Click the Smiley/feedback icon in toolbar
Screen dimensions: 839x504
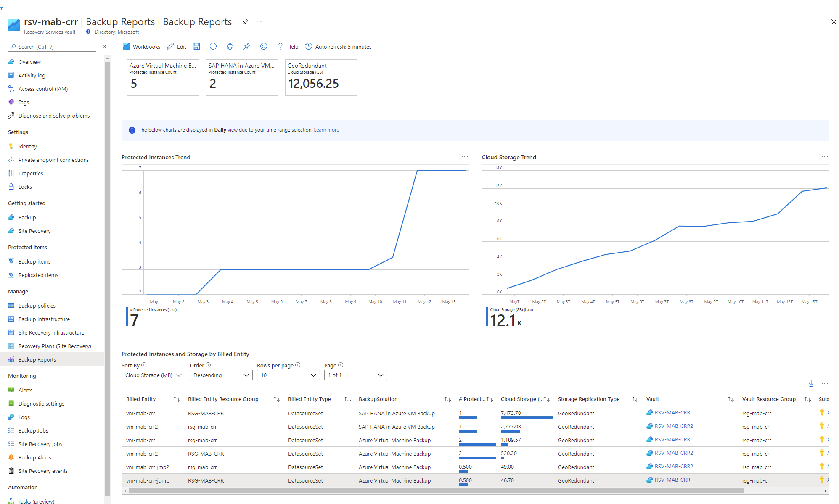(x=264, y=47)
